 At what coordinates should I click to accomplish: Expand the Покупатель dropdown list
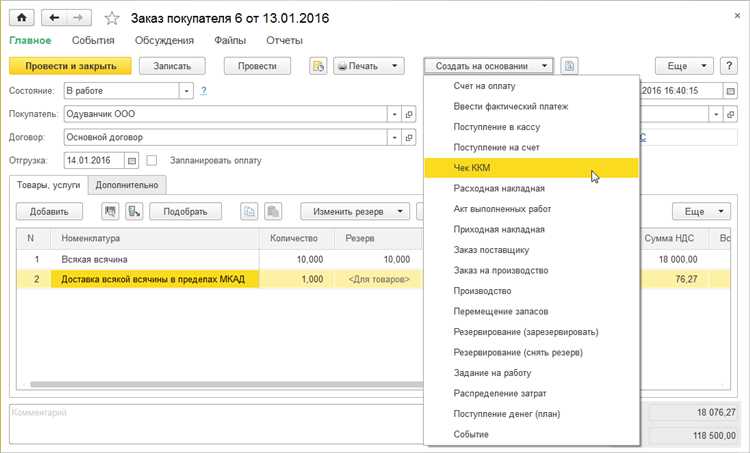pyautogui.click(x=394, y=114)
